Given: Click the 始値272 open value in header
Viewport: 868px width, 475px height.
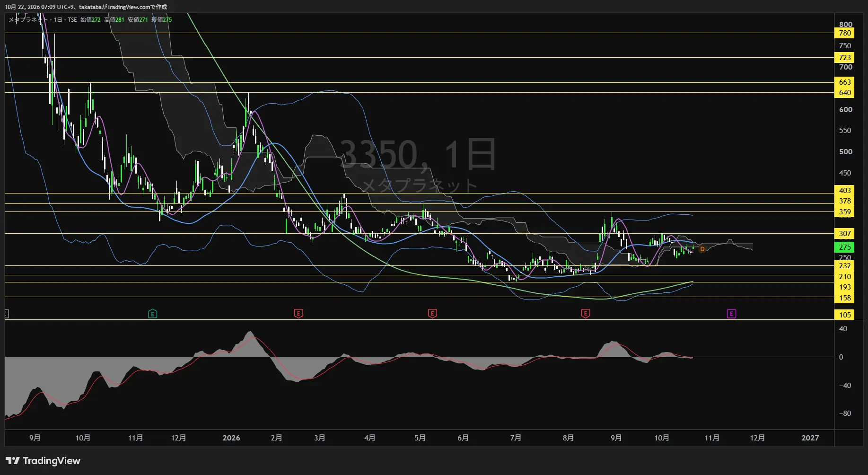Looking at the screenshot, I should pos(90,20).
